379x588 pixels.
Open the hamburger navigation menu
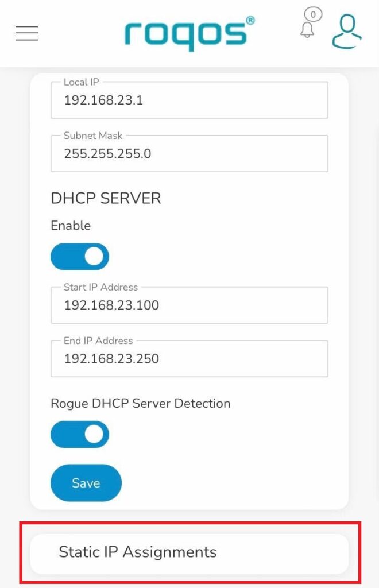(x=26, y=33)
